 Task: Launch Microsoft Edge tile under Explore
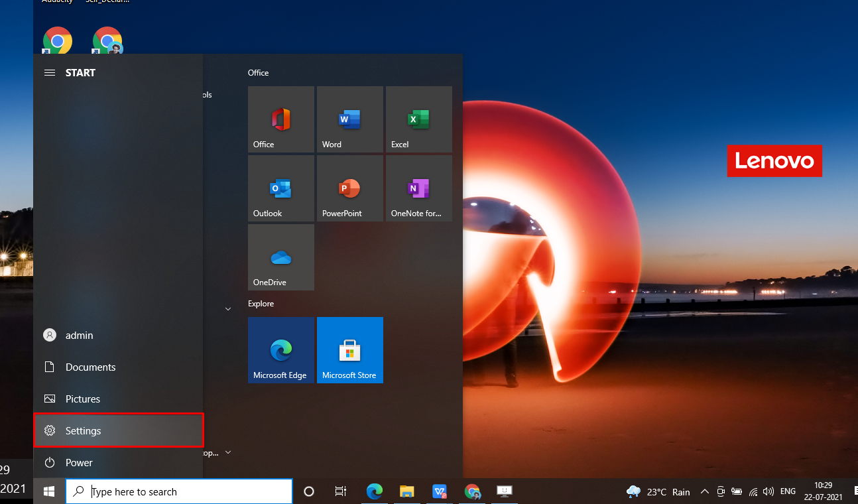coord(280,350)
